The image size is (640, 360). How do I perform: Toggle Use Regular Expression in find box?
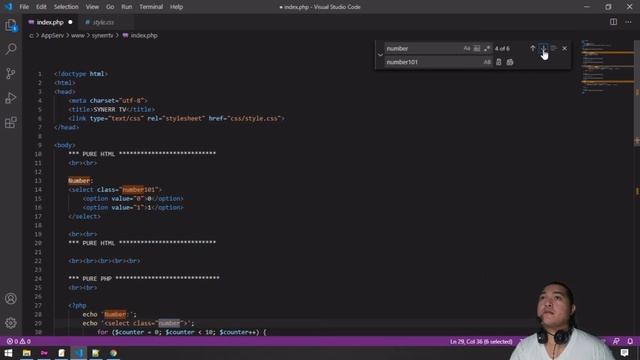[x=487, y=48]
